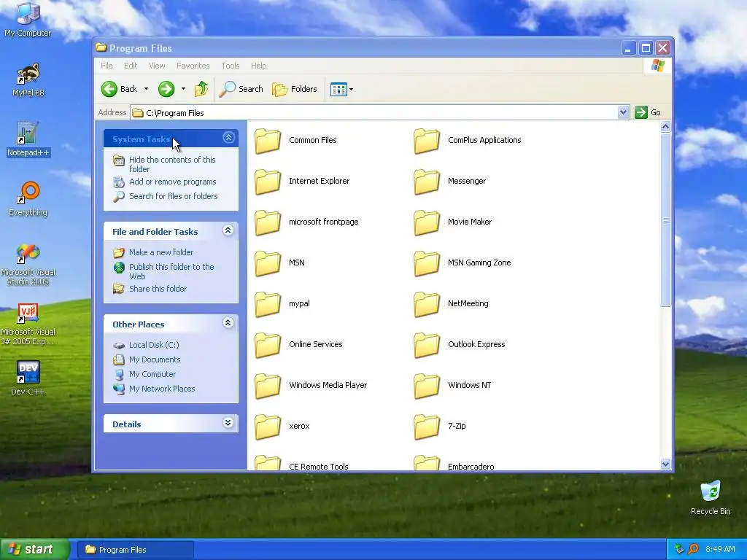
Task: Toggle the Folders tree pane
Action: 295,89
